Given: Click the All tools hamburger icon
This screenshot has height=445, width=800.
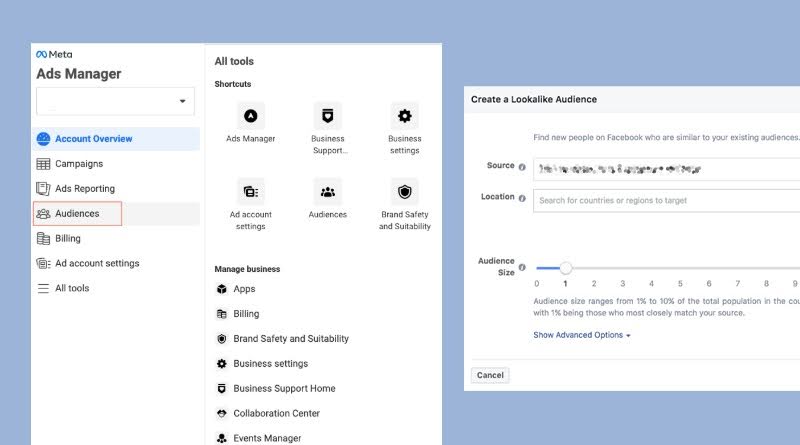Looking at the screenshot, I should (x=43, y=288).
